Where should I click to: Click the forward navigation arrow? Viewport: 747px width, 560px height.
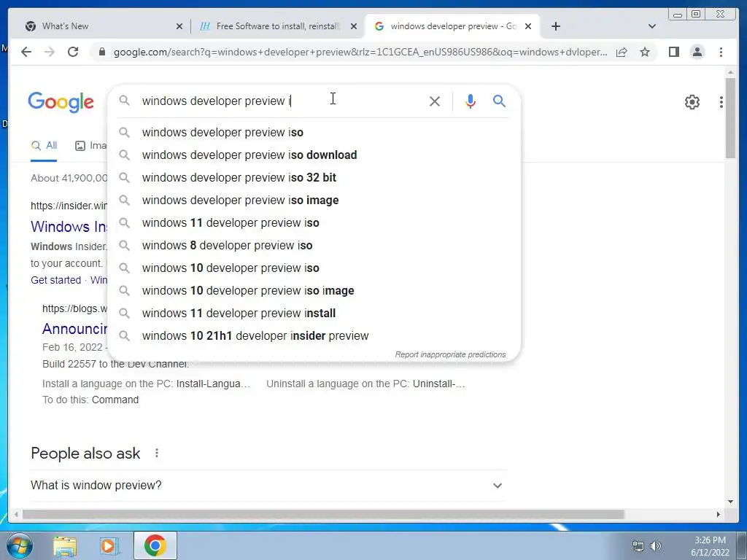coord(50,52)
